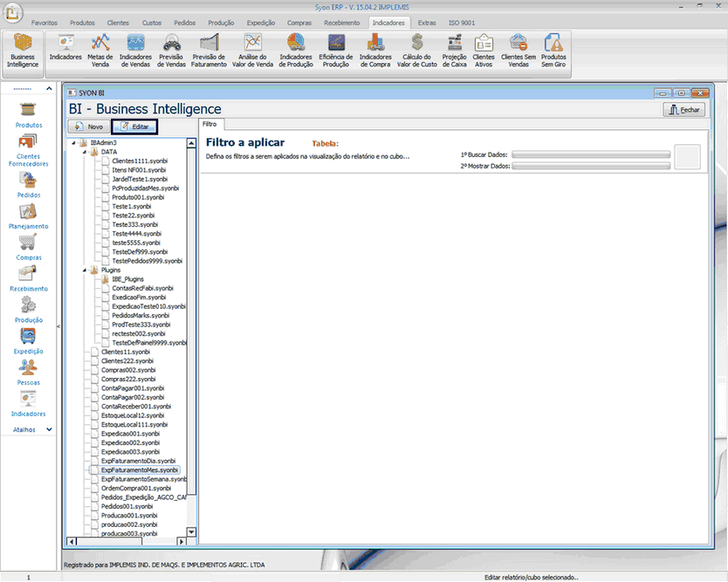This screenshot has width=728, height=582.
Task: Select ExpFaturamentoDia.syonbi in the tree
Action: pos(138,461)
